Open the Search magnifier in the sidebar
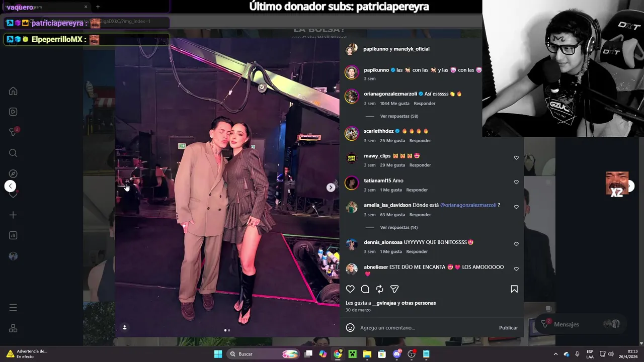Screen dimensions: 644x362 13,153
